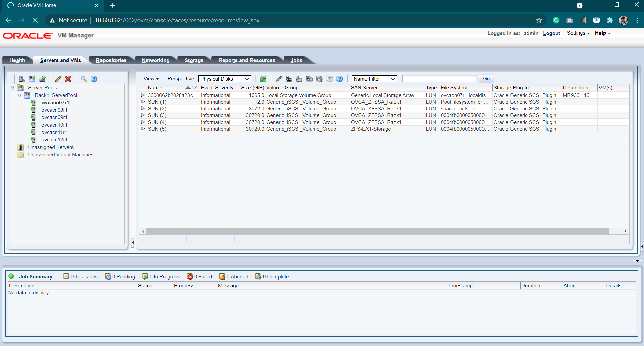Click the red X Delete icon

point(68,79)
